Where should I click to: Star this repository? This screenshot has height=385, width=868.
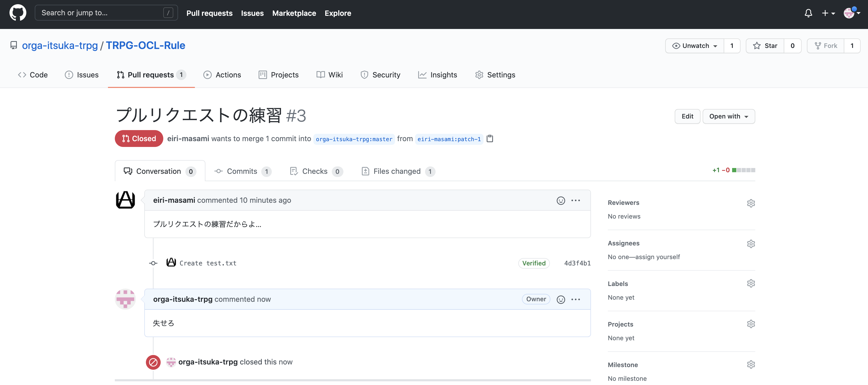(765, 46)
